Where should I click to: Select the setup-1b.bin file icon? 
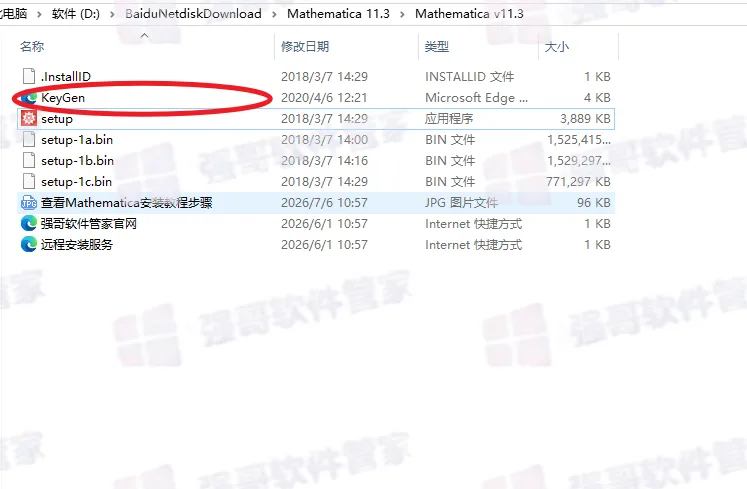tap(29, 161)
